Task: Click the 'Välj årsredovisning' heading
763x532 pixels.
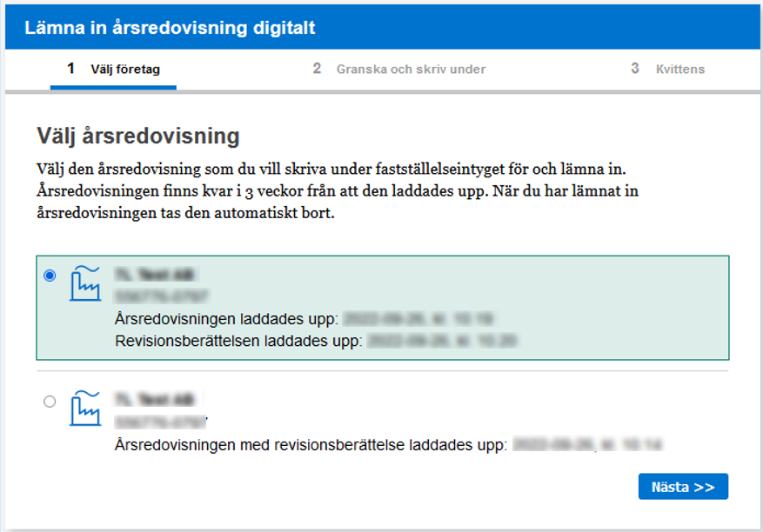Action: click(137, 136)
